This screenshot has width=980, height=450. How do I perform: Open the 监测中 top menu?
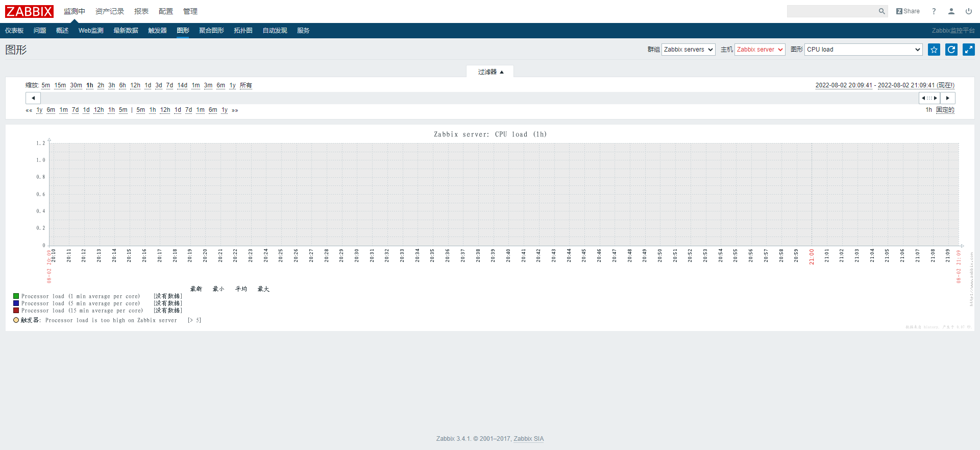click(75, 11)
